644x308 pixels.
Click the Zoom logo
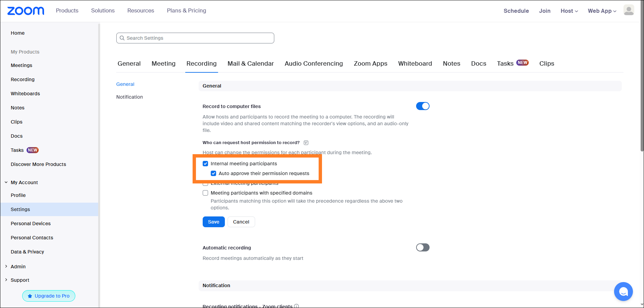26,11
